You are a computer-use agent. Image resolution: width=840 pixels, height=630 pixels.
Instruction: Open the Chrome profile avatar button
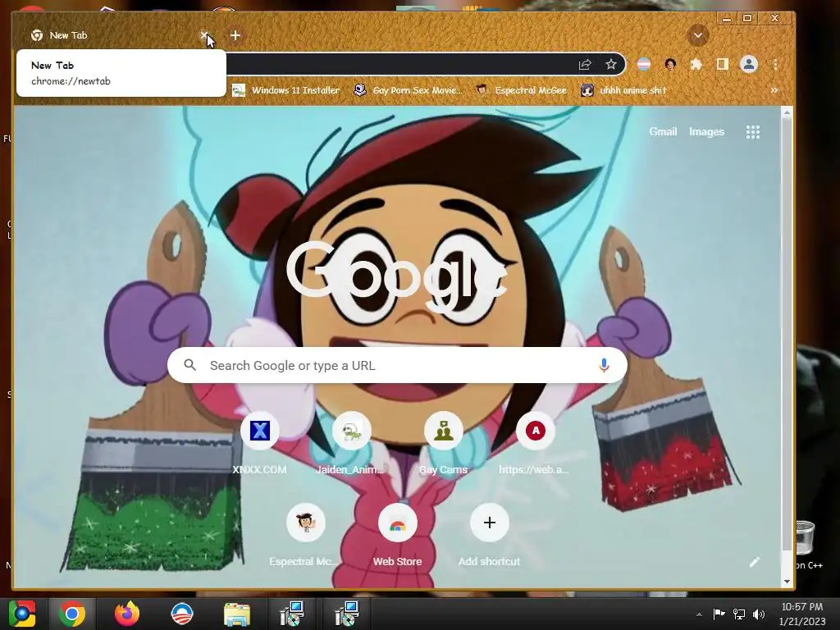click(748, 65)
